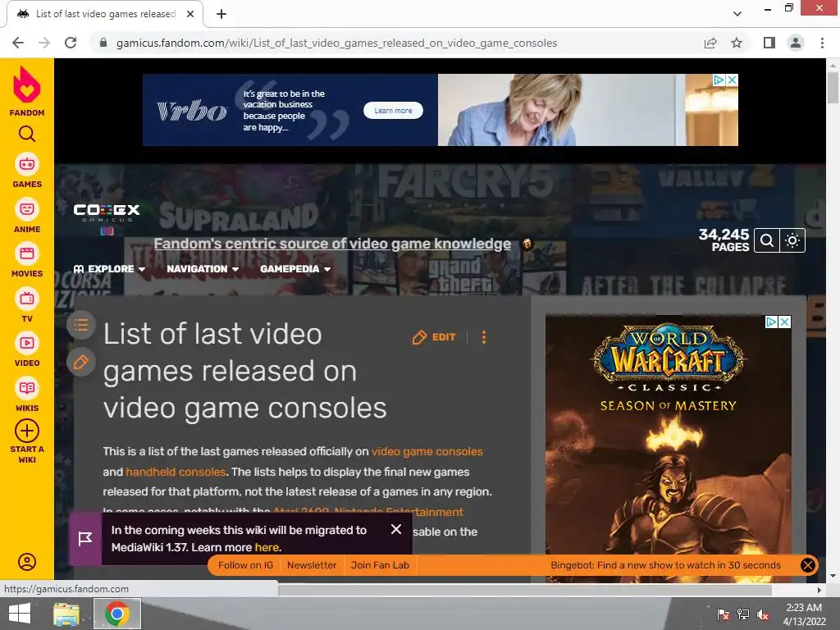
Task: Click the EDIT button on article
Action: coord(434,337)
